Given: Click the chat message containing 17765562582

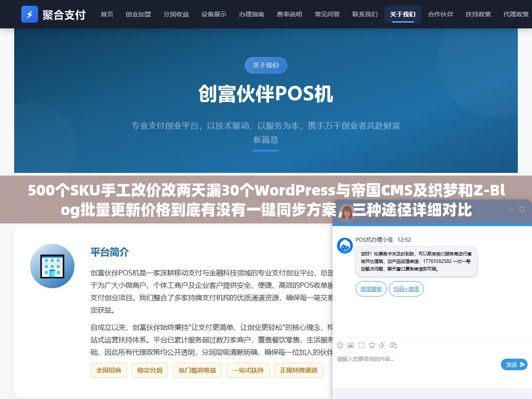Looking at the screenshot, I should pos(416,262).
